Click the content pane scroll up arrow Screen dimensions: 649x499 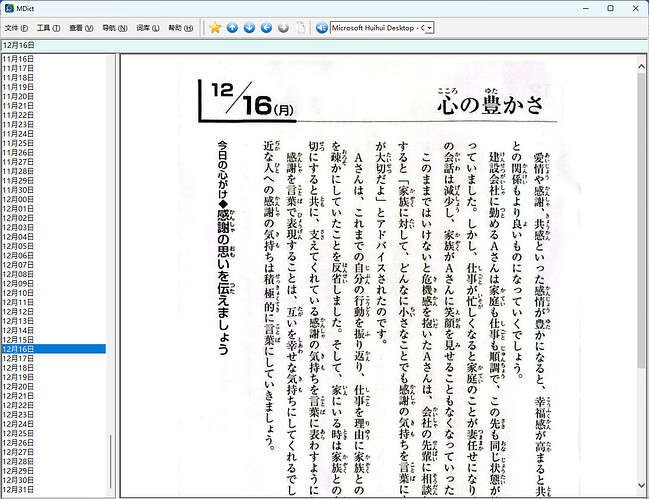click(x=641, y=66)
